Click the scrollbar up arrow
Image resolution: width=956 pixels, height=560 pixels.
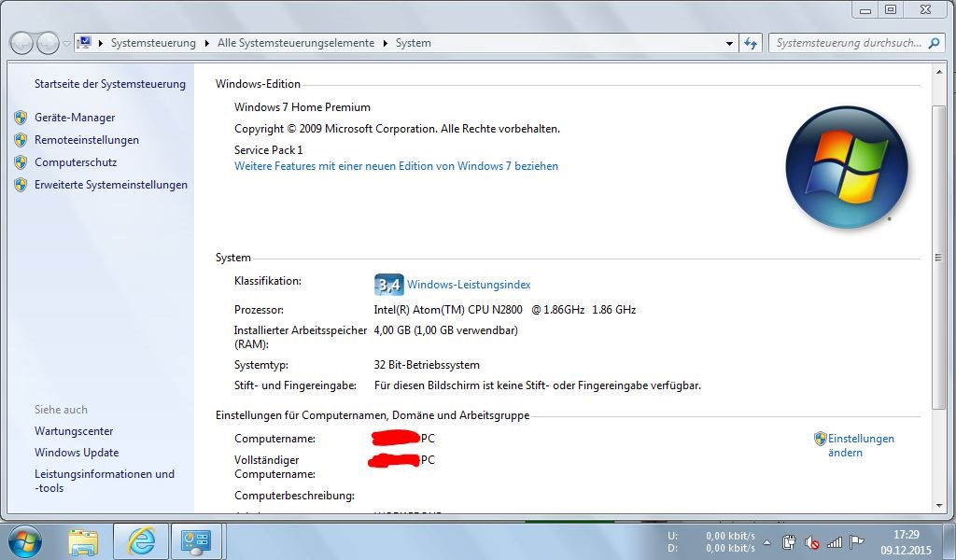pos(938,73)
